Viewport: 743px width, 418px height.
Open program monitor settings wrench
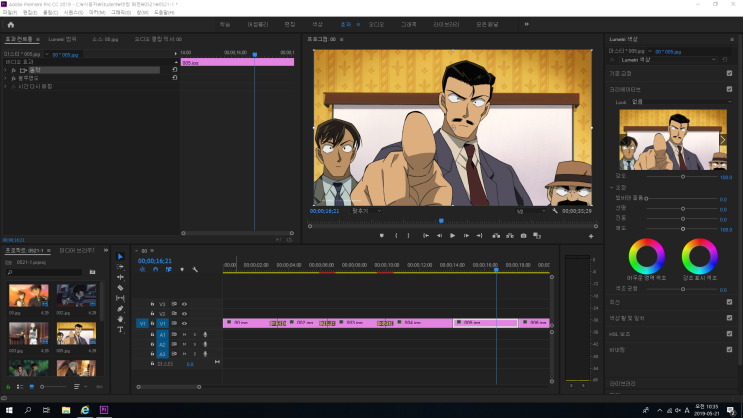[x=555, y=211]
